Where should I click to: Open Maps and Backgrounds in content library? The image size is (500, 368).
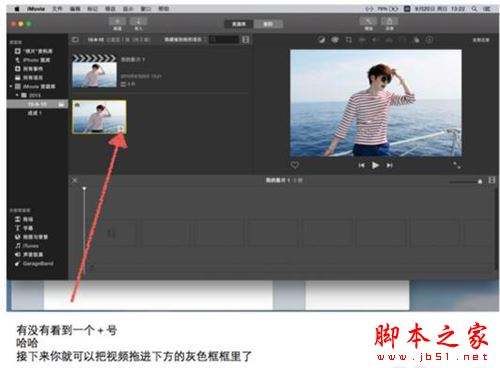[x=31, y=237]
